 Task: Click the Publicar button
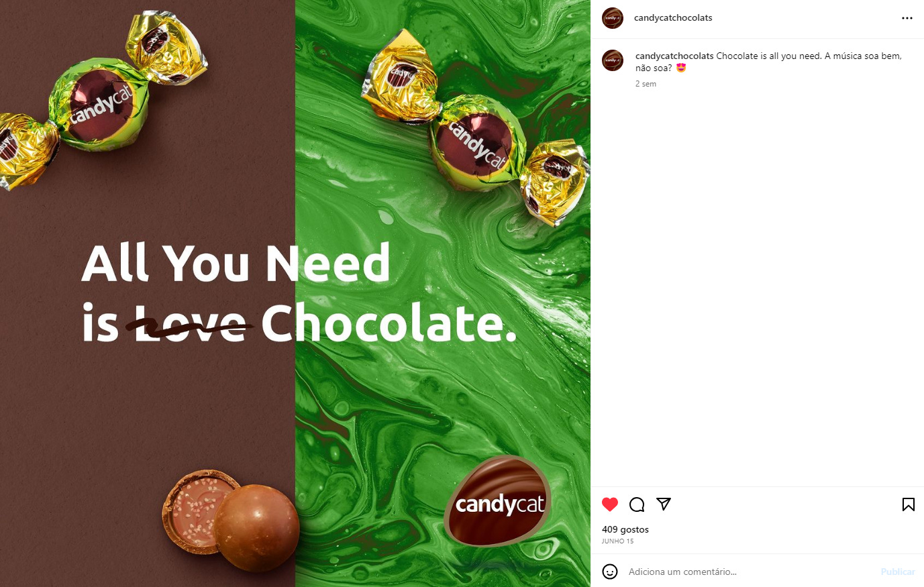898,572
